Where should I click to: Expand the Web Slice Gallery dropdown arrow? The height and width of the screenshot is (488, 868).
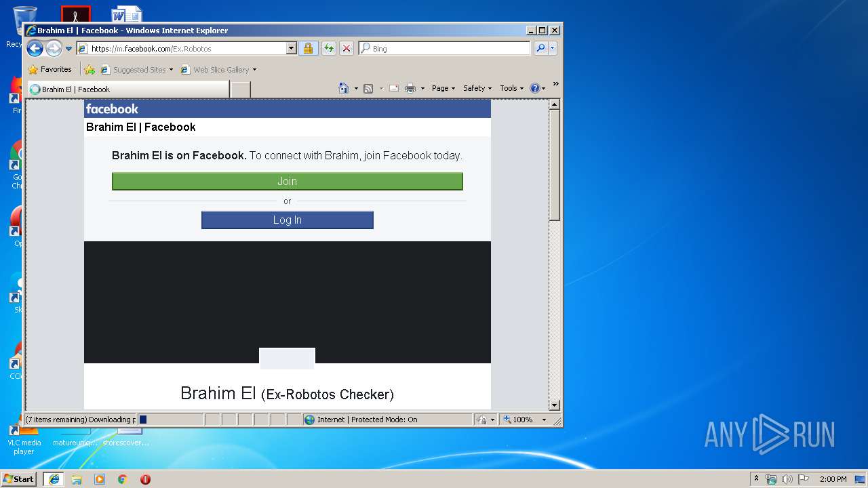tap(255, 70)
